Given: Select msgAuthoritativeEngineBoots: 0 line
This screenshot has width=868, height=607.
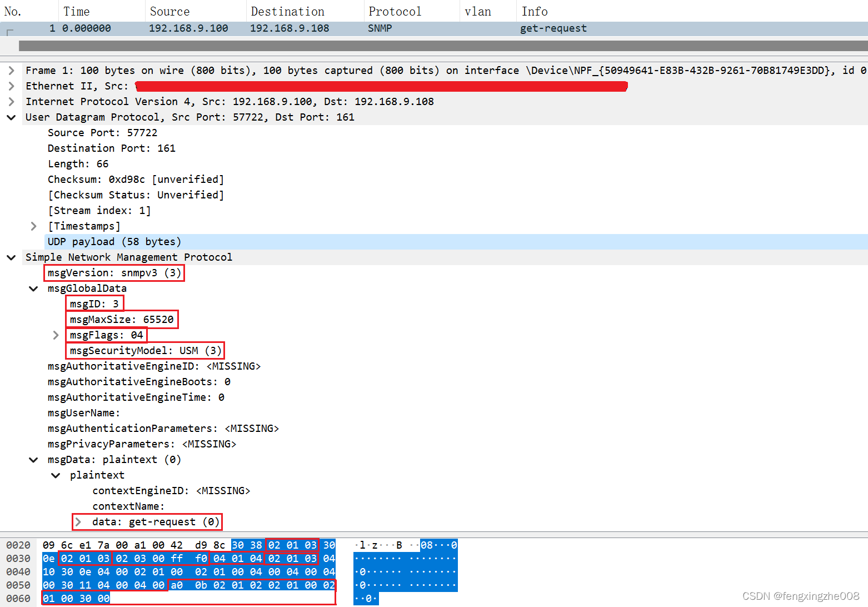Looking at the screenshot, I should pyautogui.click(x=139, y=382).
